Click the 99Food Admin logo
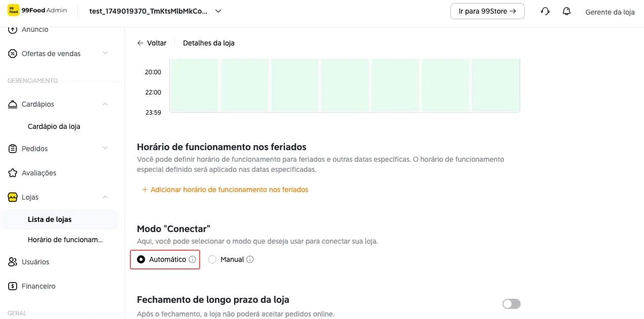Image resolution: width=644 pixels, height=319 pixels. [x=37, y=11]
